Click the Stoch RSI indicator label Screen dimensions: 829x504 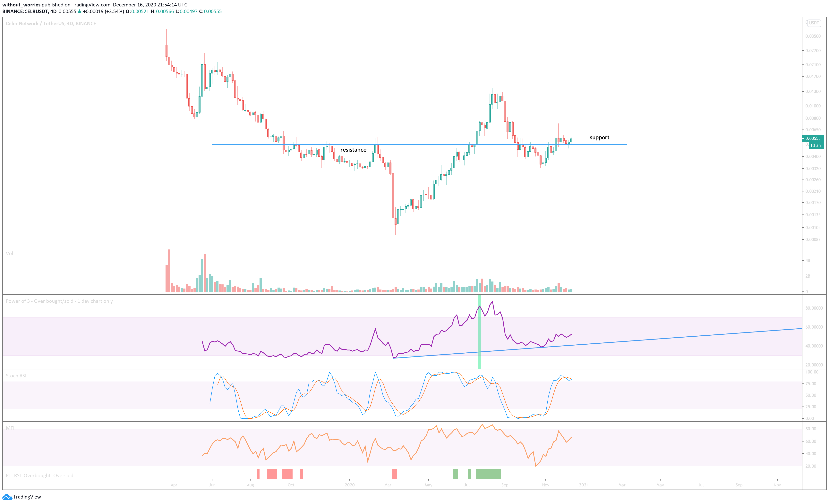pos(16,376)
